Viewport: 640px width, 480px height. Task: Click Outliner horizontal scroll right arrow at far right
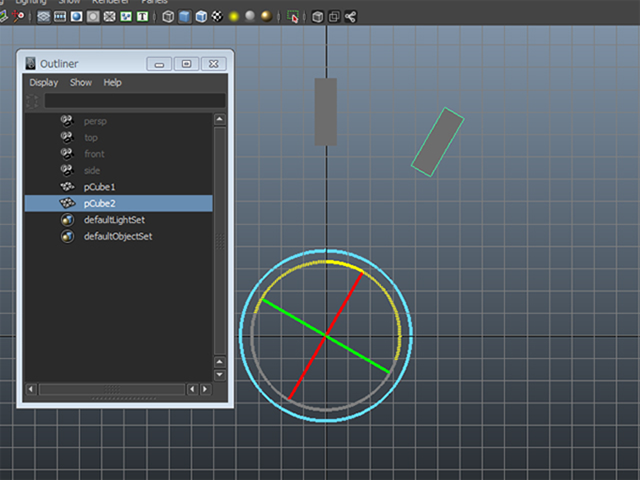coord(205,389)
